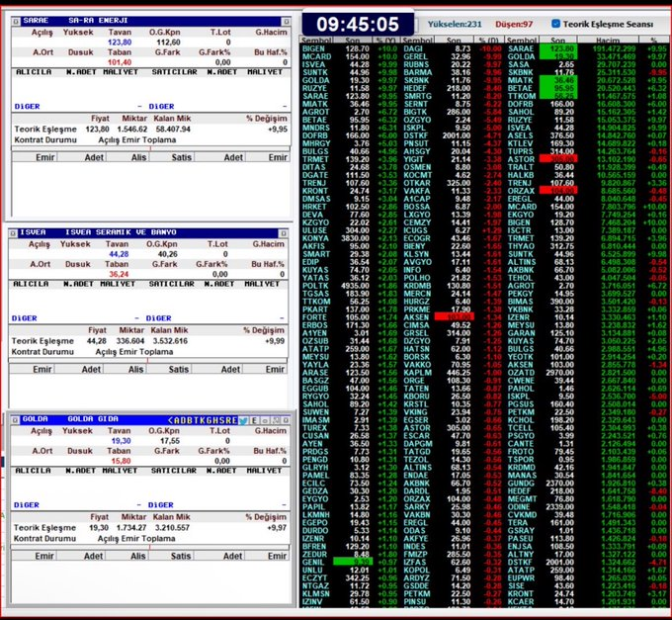
Task: Select the POLTK row priced 4935.00
Action: [350, 285]
